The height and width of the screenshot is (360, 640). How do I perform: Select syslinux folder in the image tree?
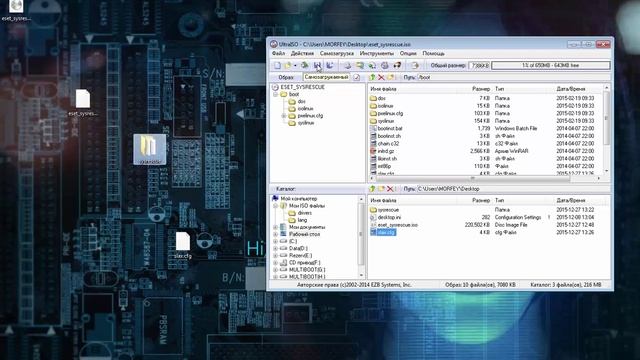pos(306,123)
